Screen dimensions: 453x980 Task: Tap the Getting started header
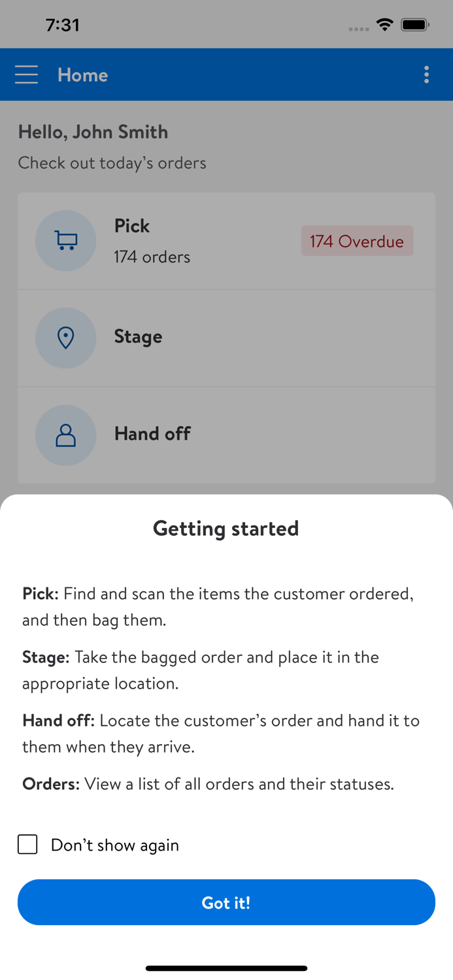pyautogui.click(x=226, y=528)
